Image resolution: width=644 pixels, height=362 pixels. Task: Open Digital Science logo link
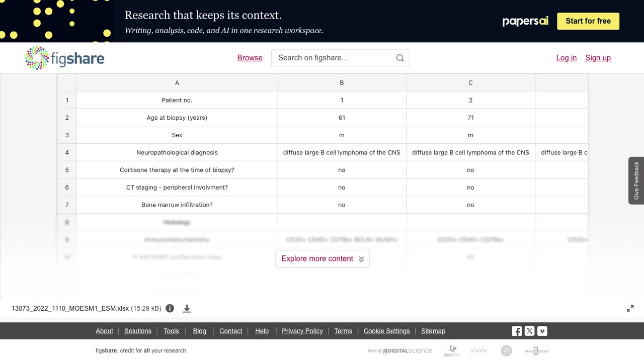[400, 351]
